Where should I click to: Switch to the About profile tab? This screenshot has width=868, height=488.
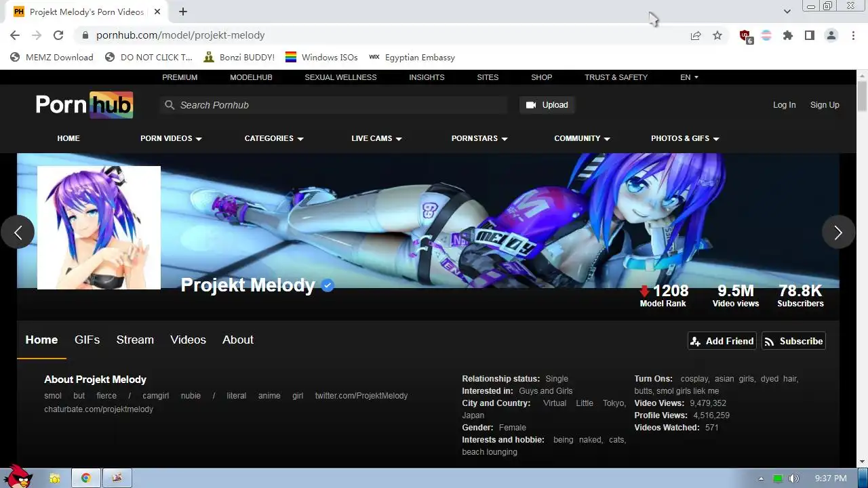point(238,340)
